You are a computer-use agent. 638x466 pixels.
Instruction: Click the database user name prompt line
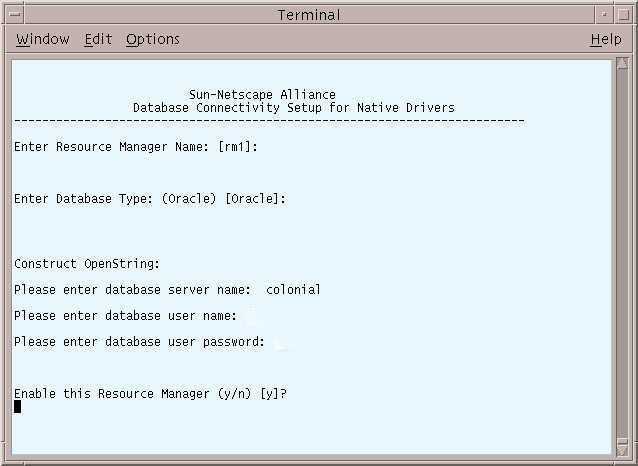click(x=125, y=316)
